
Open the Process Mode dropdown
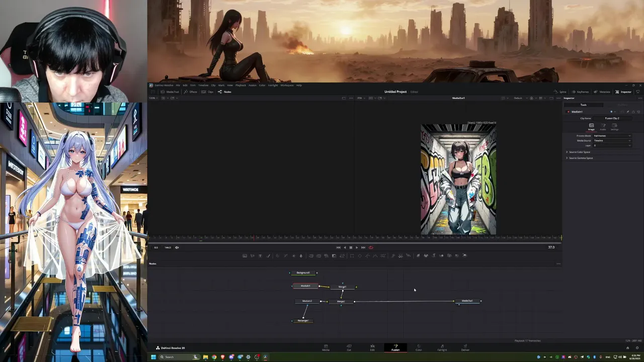[612, 136]
